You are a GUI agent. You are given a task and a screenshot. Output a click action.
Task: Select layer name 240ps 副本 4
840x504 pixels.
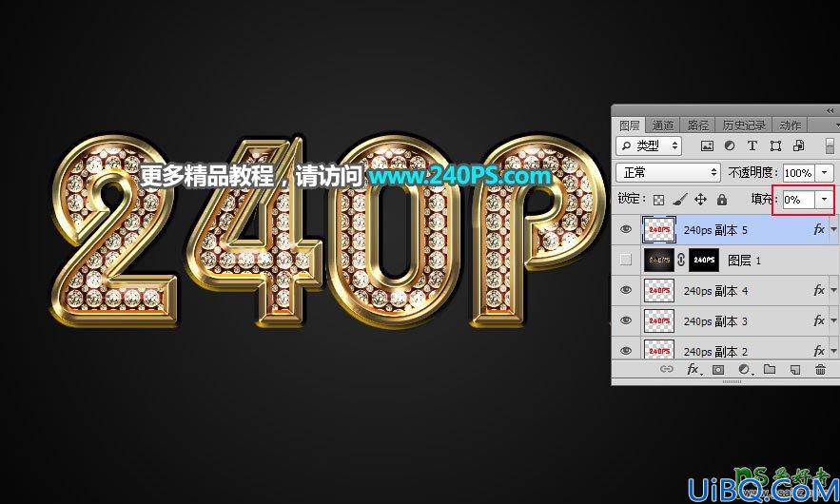(715, 291)
